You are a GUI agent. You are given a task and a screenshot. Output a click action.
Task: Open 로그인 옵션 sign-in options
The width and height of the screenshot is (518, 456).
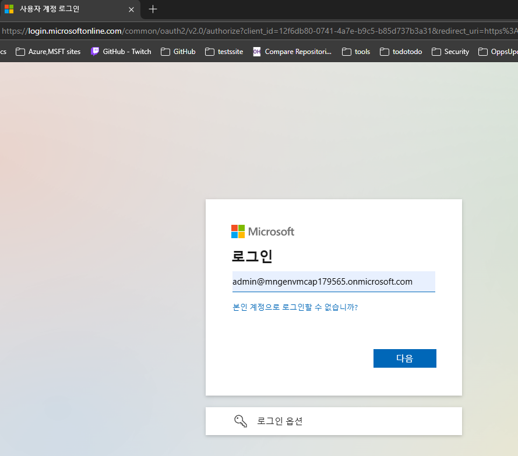(334, 421)
